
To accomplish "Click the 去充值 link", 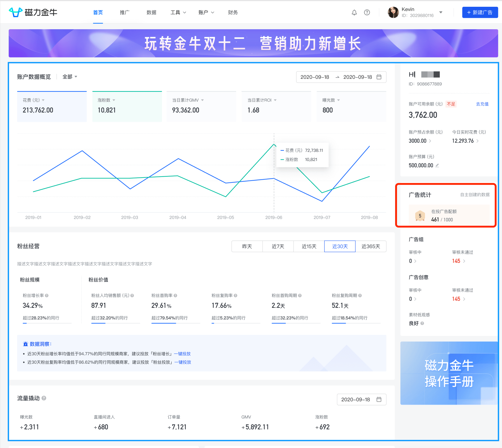I will (x=482, y=104).
